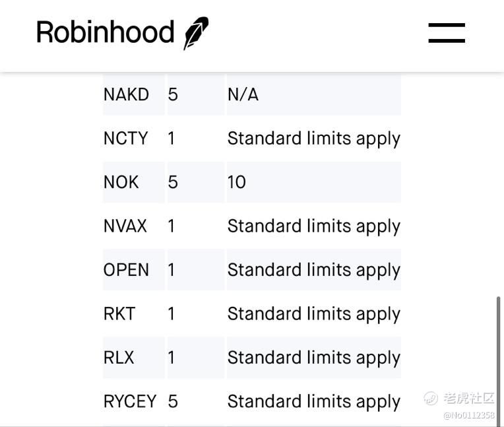This screenshot has width=504, height=427.
Task: Select the OPEN ticker cell
Action: (x=134, y=269)
